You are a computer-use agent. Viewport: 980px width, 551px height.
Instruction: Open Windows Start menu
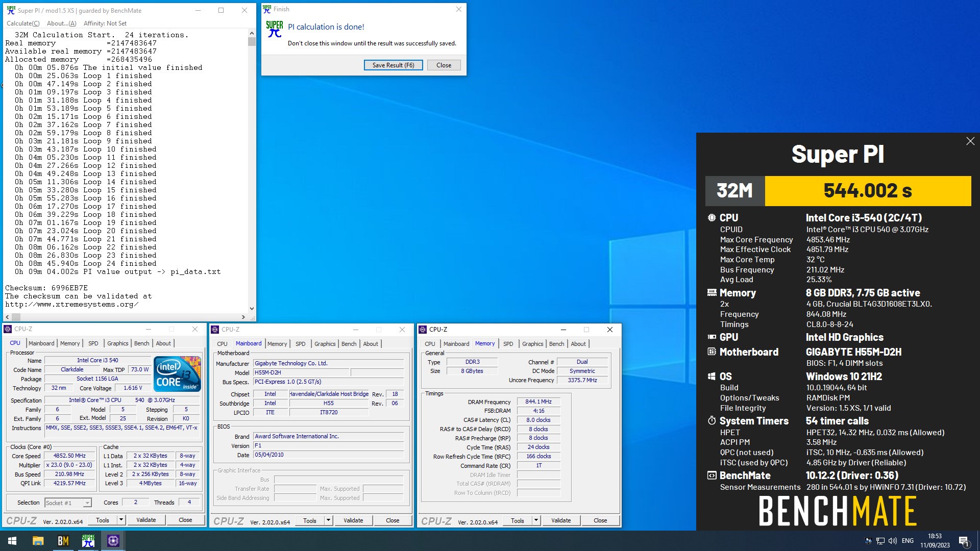point(12,541)
